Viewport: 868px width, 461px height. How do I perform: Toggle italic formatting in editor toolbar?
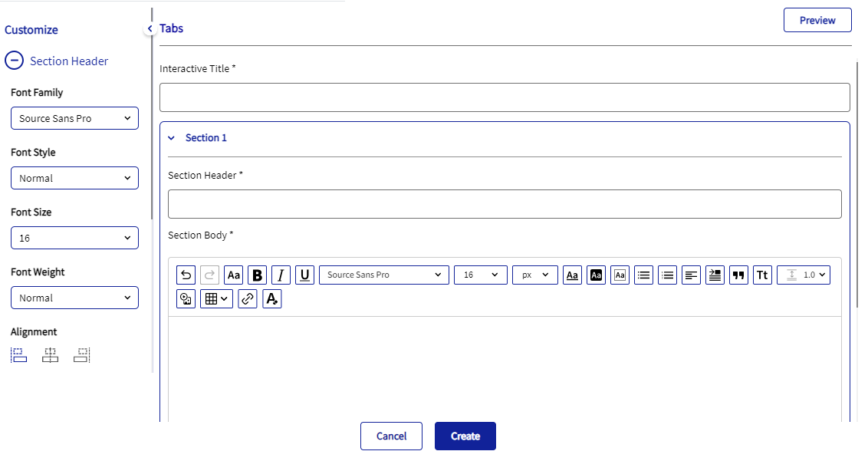(x=281, y=275)
